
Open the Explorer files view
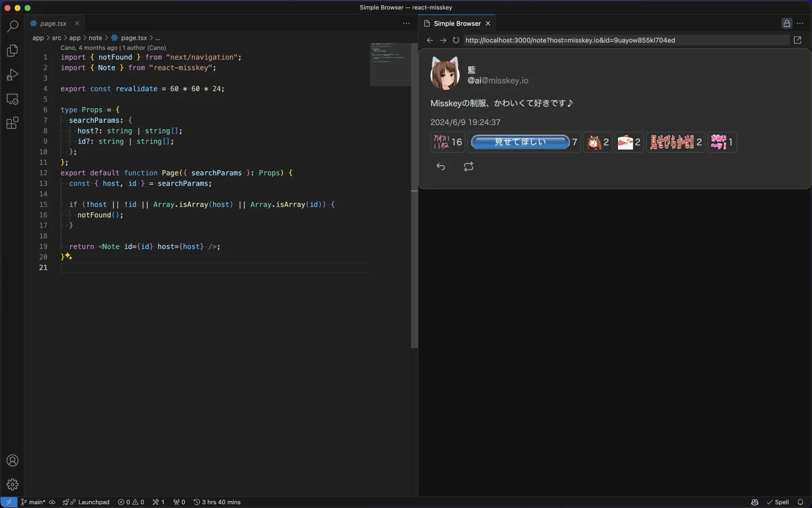[x=13, y=50]
